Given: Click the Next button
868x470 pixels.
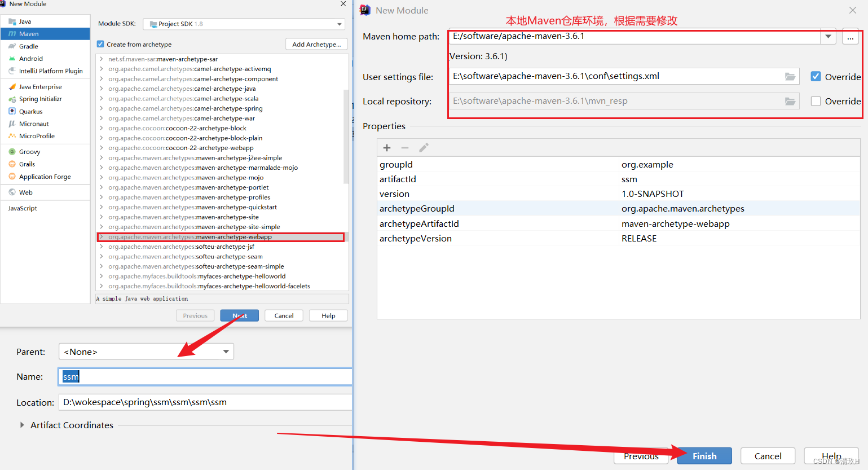Looking at the screenshot, I should [x=240, y=315].
